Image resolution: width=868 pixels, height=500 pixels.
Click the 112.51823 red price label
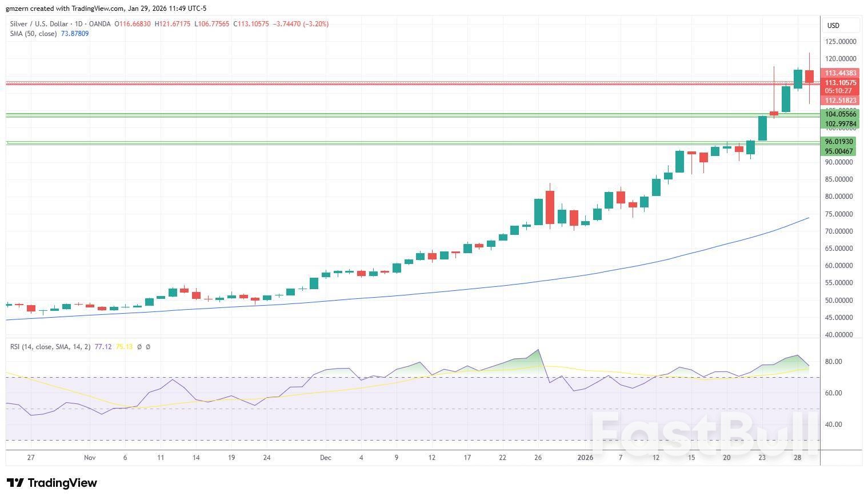click(840, 101)
